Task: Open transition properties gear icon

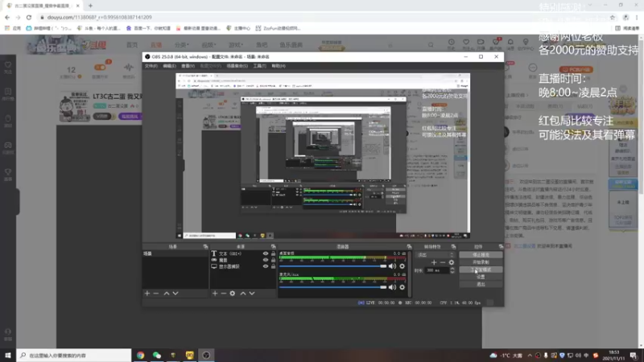Action: [x=452, y=263]
